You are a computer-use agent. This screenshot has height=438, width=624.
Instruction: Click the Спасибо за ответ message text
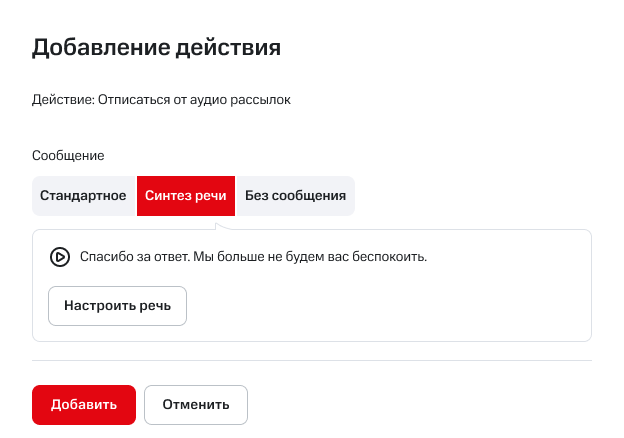coord(253,257)
